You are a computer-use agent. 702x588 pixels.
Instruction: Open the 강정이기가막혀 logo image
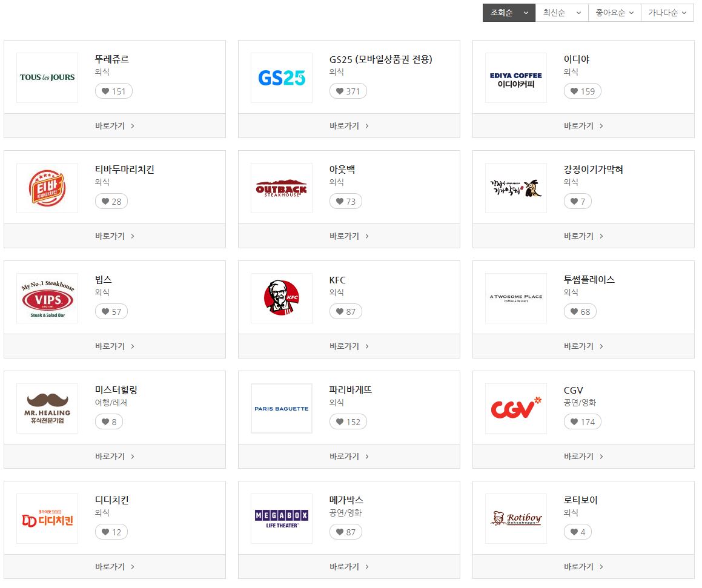click(x=516, y=188)
